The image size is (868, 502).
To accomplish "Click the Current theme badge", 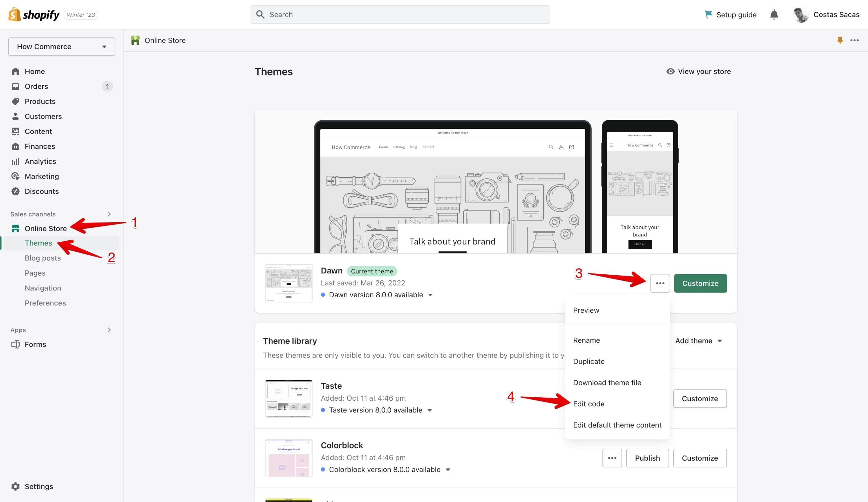I will [x=372, y=271].
